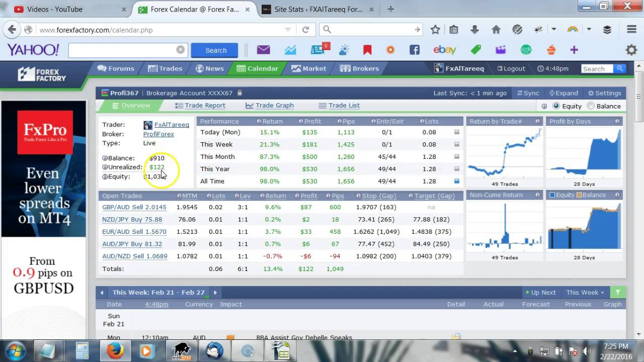Open the News menu
Screen dimensions: 644x362
(x=209, y=68)
